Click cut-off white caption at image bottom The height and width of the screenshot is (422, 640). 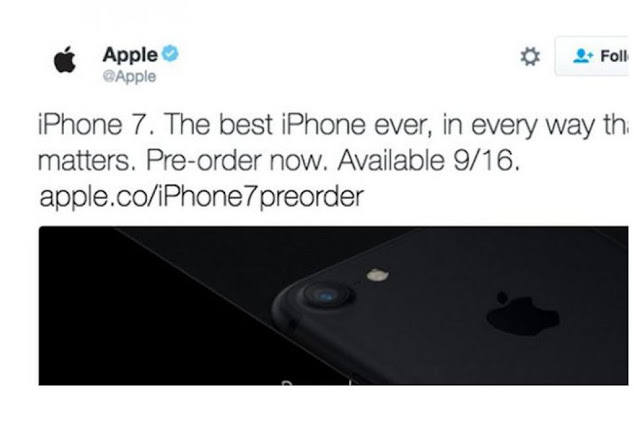(316, 382)
